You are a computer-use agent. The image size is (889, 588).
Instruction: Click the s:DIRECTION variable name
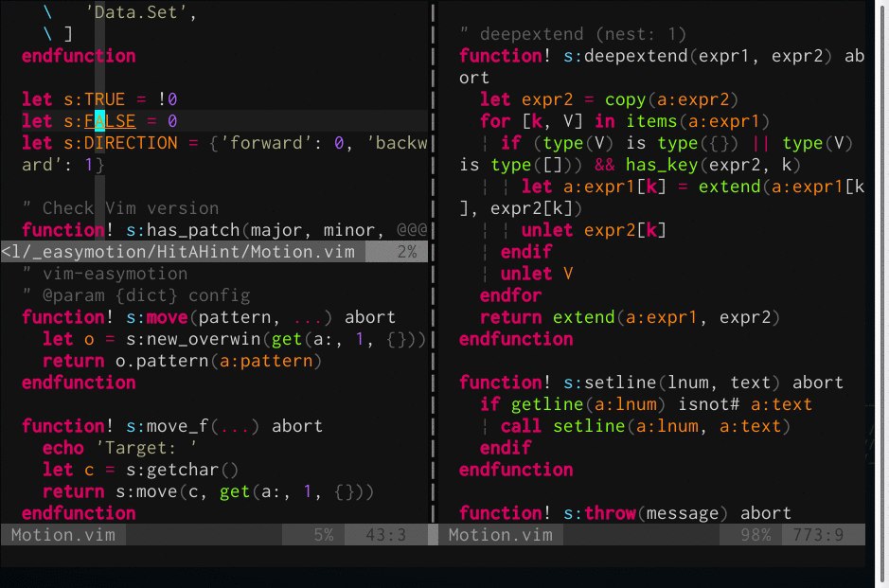pos(120,142)
